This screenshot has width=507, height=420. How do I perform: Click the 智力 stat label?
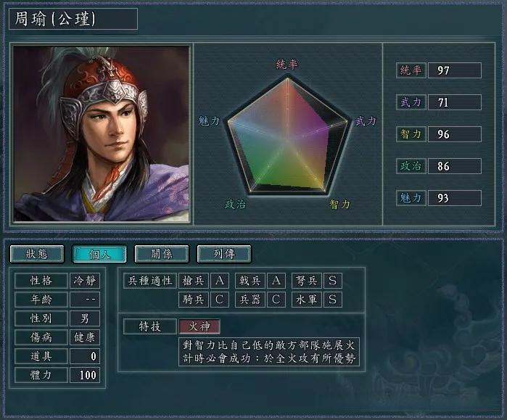(411, 134)
